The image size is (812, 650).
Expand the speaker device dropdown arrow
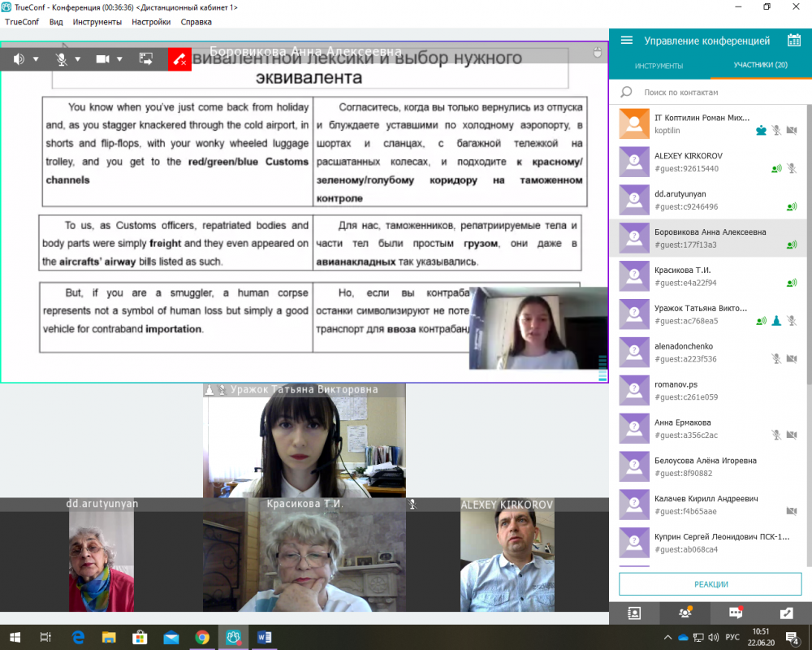(x=36, y=59)
